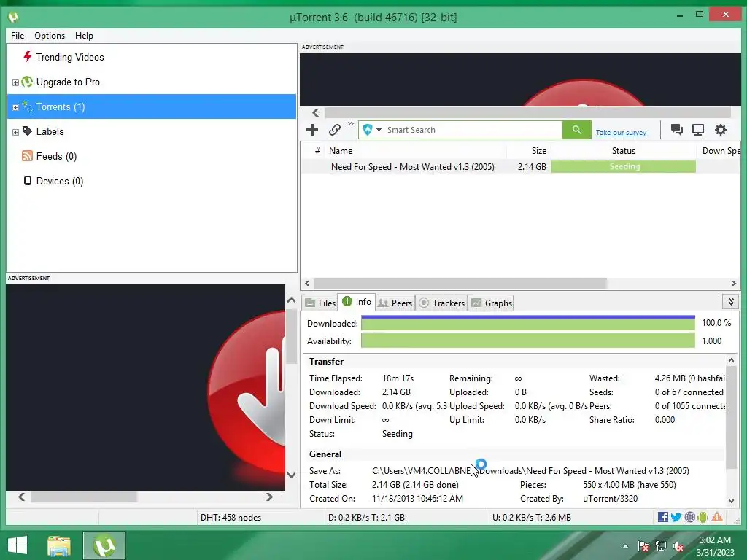Expand the toolbar overflow chevrons
This screenshot has height=560, width=747.
351,124
